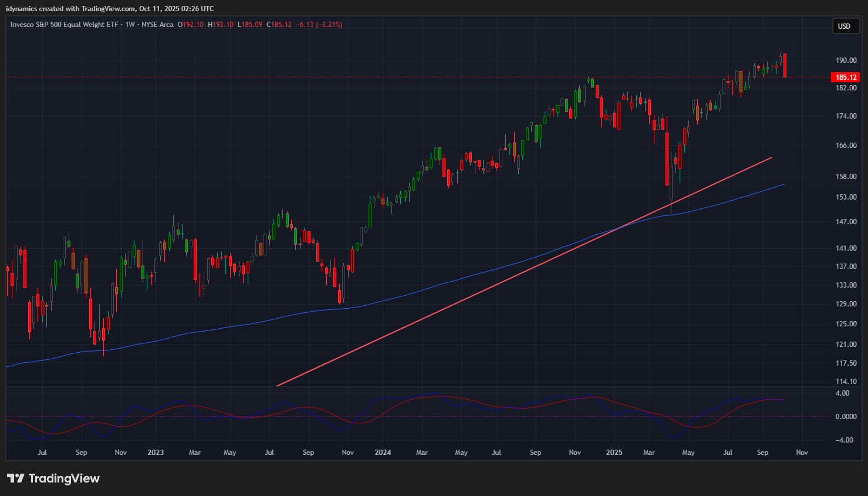The height and width of the screenshot is (496, 868).
Task: Click the −6.13 (−3.21%) change value
Action: click(319, 25)
